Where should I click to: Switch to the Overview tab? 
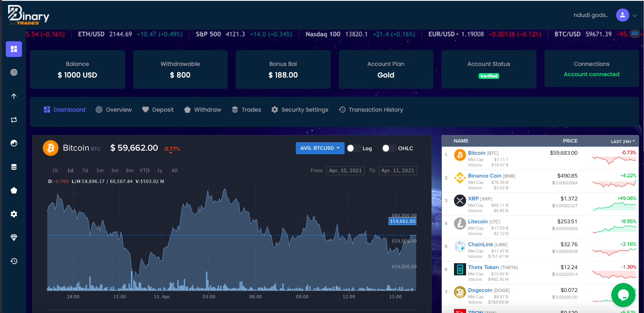click(x=114, y=110)
